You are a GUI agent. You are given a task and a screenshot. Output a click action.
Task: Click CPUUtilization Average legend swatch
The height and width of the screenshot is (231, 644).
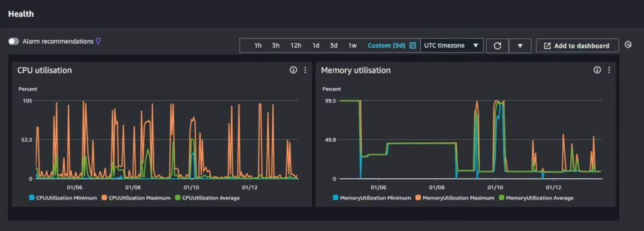click(178, 198)
